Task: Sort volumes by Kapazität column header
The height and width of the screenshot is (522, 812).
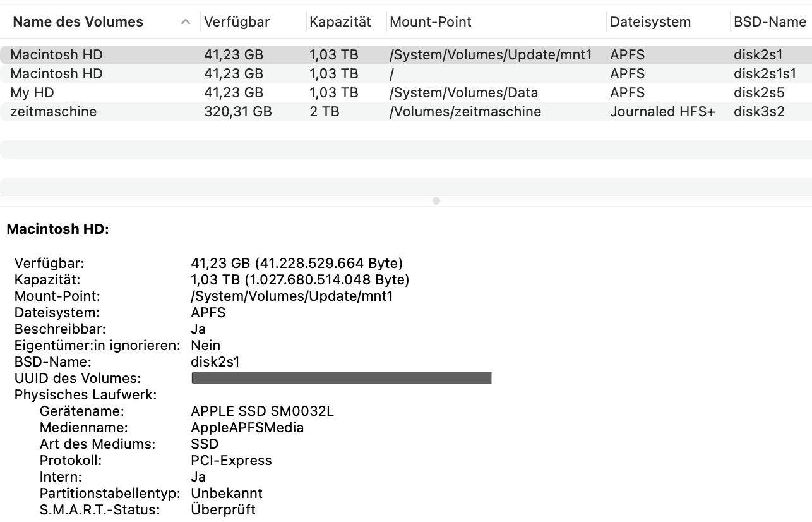Action: [340, 22]
